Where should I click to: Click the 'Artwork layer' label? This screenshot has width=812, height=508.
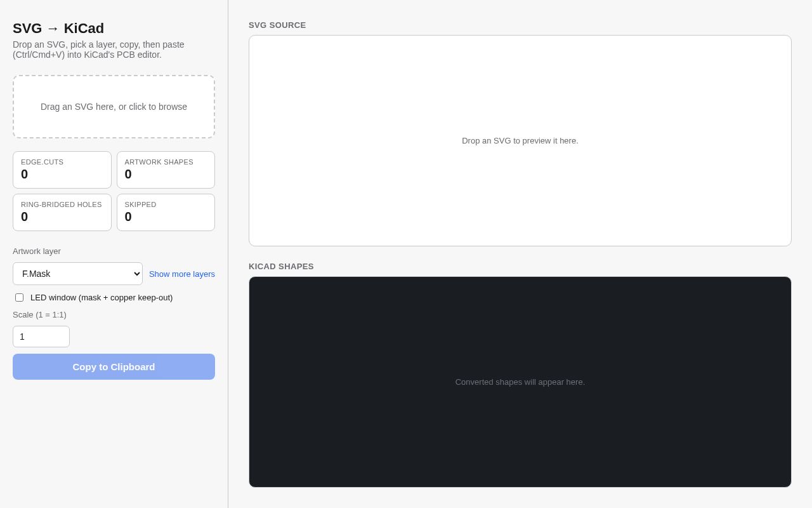37,251
